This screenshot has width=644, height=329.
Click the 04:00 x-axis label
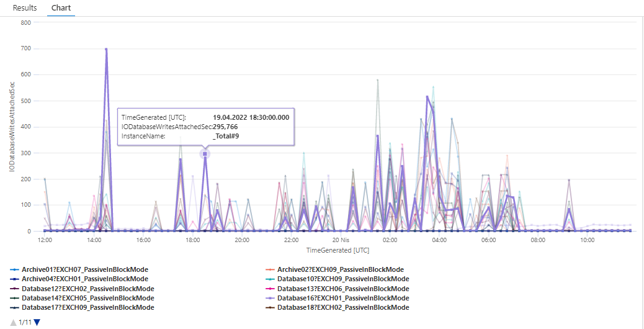[439, 240]
